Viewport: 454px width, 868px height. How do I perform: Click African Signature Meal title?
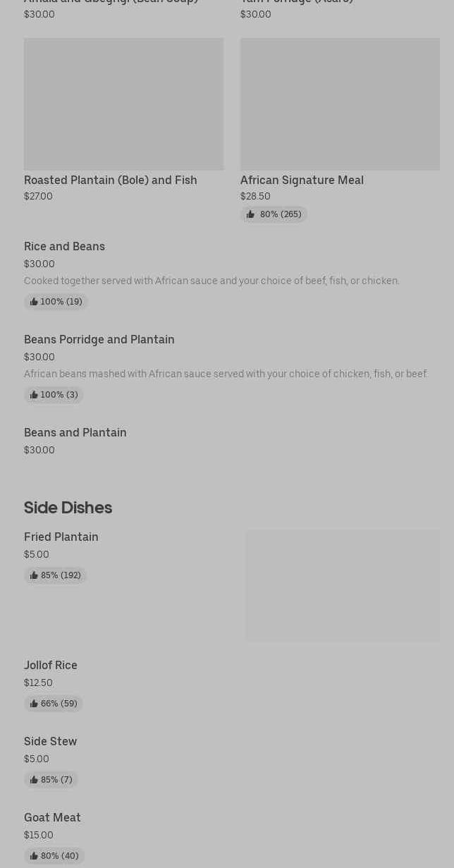click(x=302, y=181)
